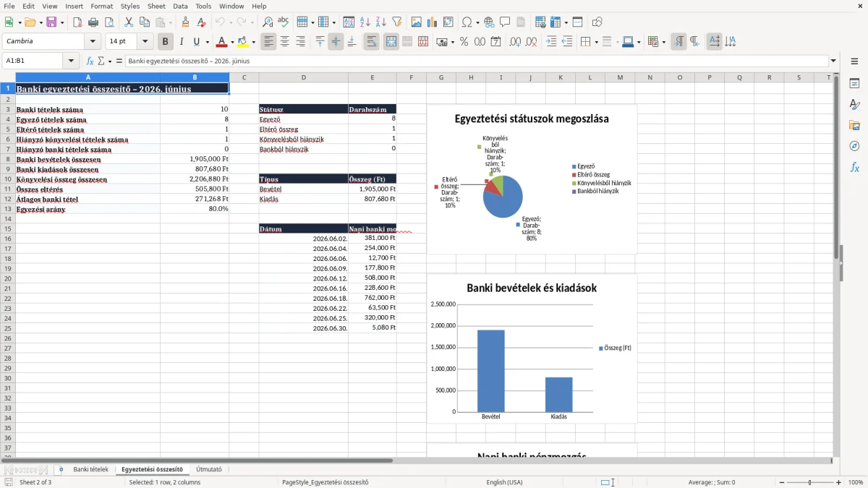868x488 pixels.
Task: Click the Clear Direct Formatting icon
Action: (202, 22)
